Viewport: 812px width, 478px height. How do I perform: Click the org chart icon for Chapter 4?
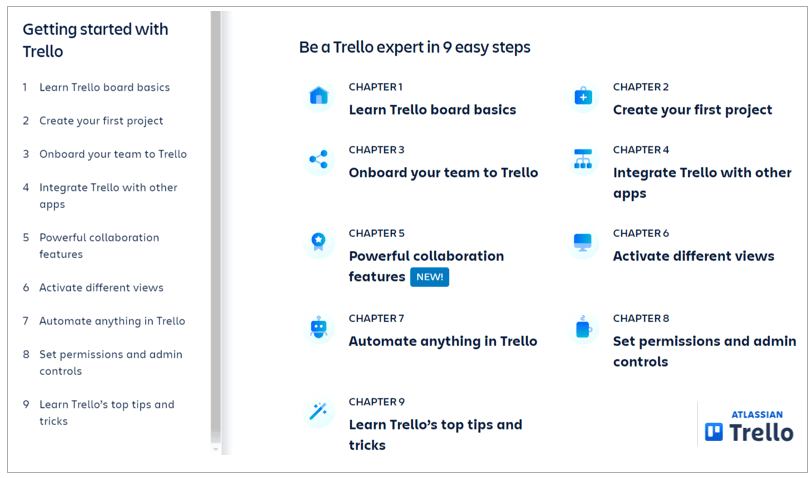pos(583,159)
